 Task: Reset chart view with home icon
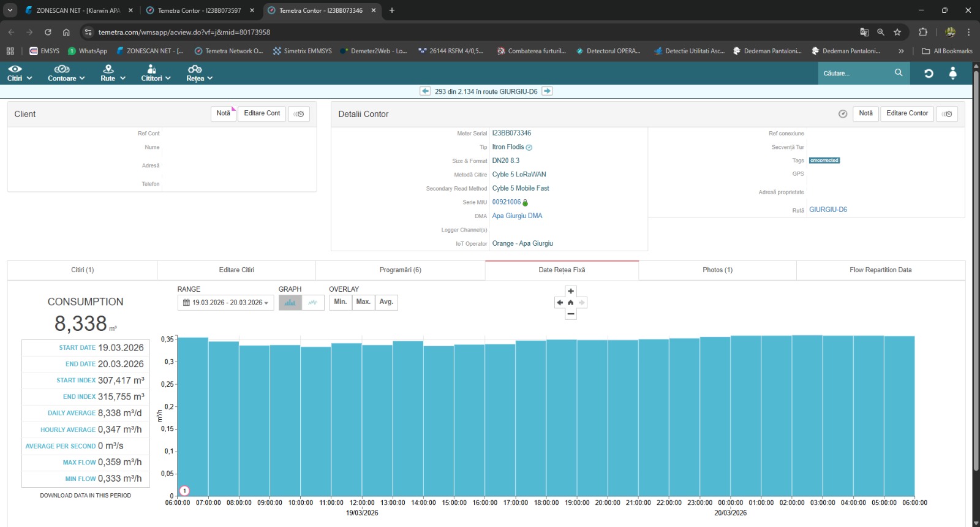(x=571, y=303)
